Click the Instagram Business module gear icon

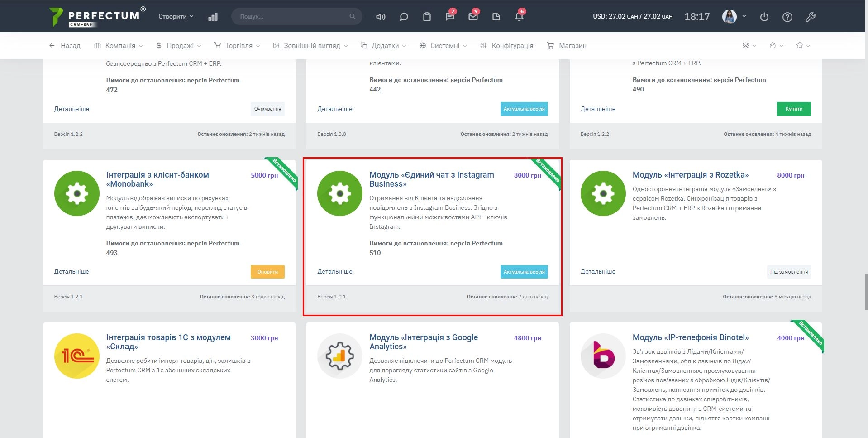(x=340, y=193)
